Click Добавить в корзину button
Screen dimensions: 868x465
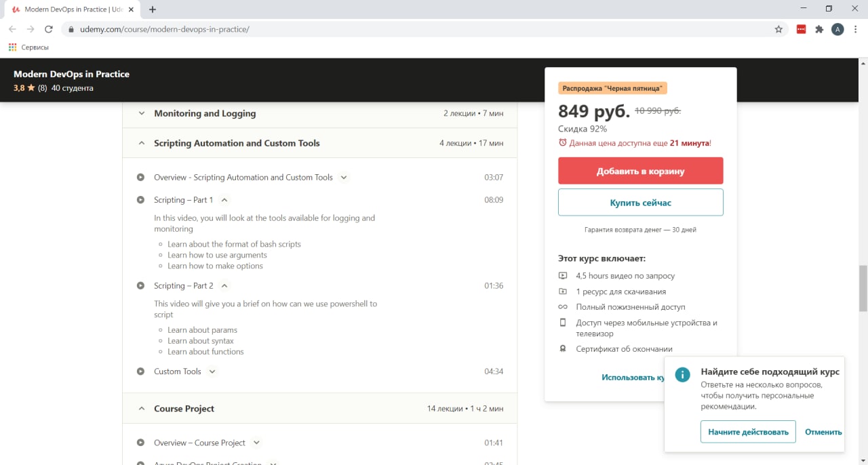pos(641,171)
